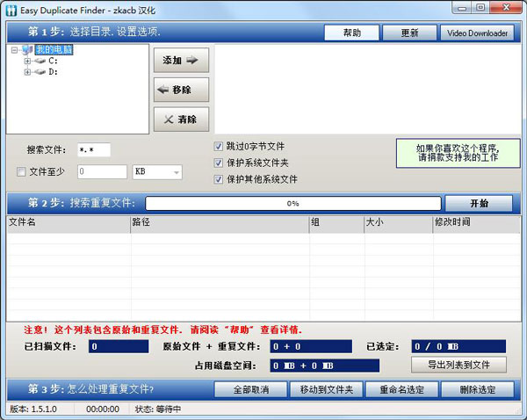Click the 0% search progress bar
Image resolution: width=527 pixels, height=420 pixels.
coord(293,204)
